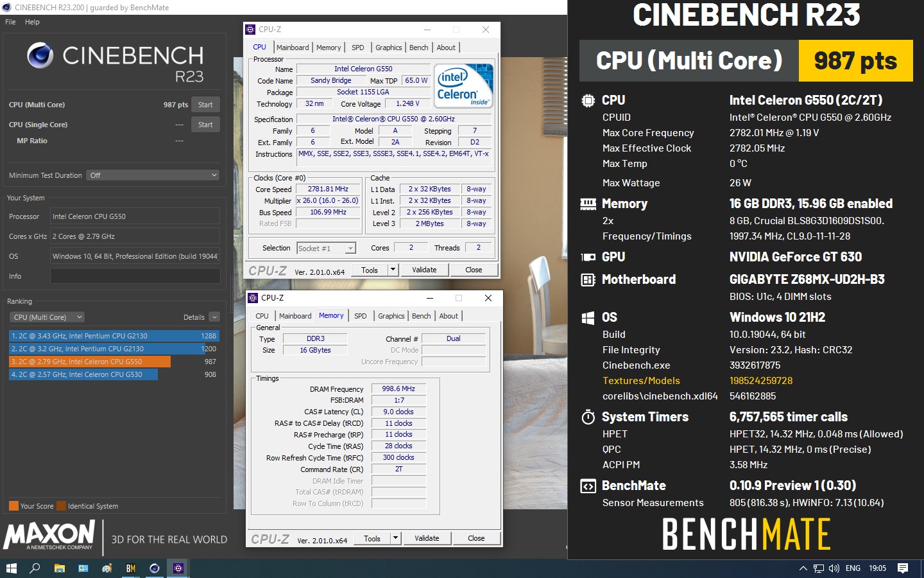The height and width of the screenshot is (578, 924).
Task: Click the Info input field in Cinebench
Action: coord(135,276)
